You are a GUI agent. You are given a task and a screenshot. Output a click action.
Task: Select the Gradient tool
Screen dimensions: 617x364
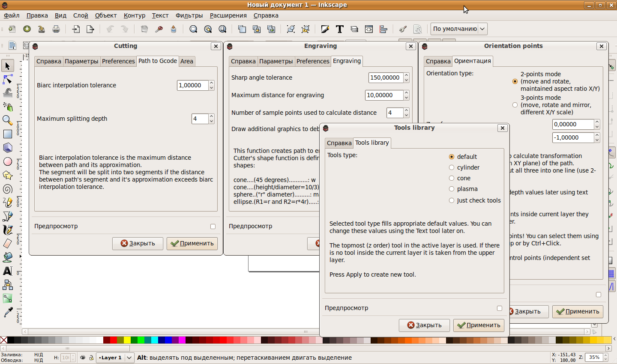(8, 298)
